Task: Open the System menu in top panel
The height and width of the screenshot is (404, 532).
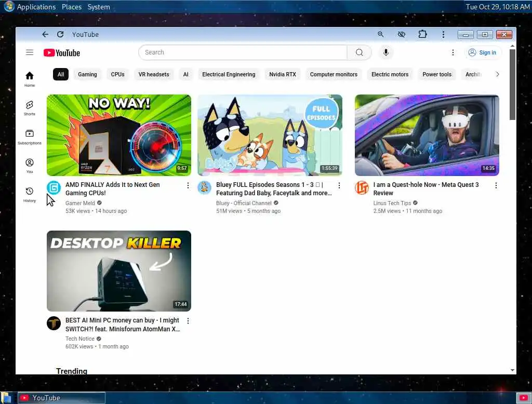Action: [x=99, y=7]
